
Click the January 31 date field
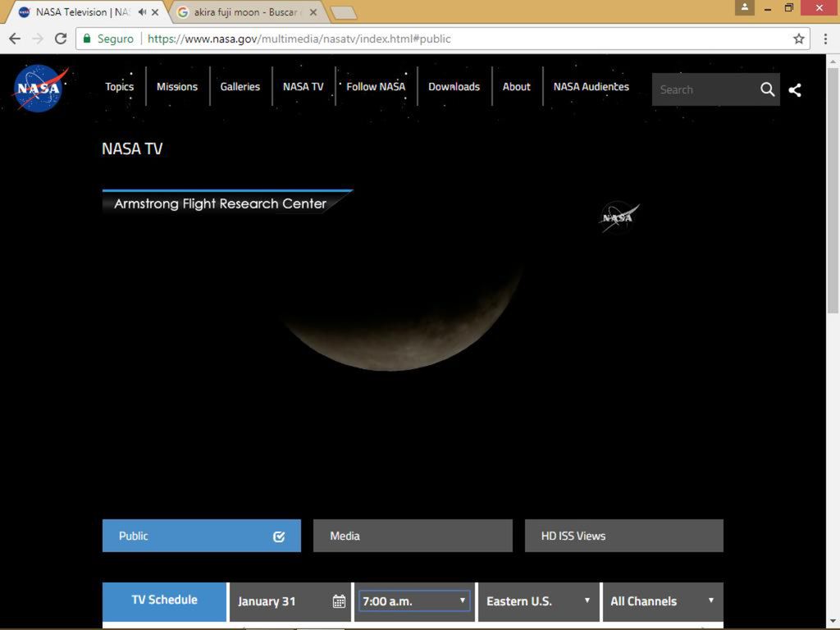point(290,601)
